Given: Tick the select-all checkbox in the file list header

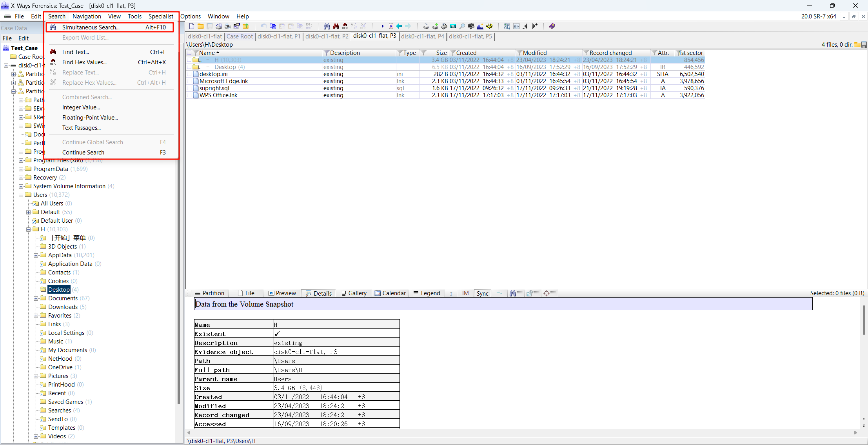Looking at the screenshot, I should tap(189, 53).
